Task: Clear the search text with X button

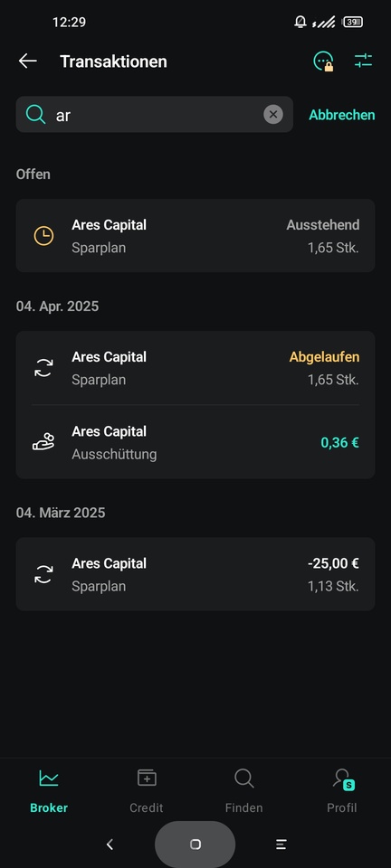Action: coord(273,115)
